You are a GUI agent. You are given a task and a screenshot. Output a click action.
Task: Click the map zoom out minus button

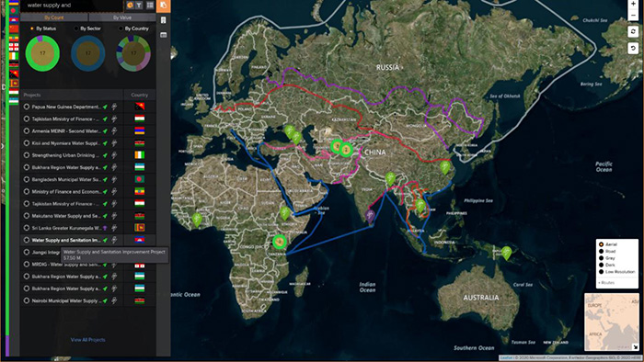pos(633,16)
